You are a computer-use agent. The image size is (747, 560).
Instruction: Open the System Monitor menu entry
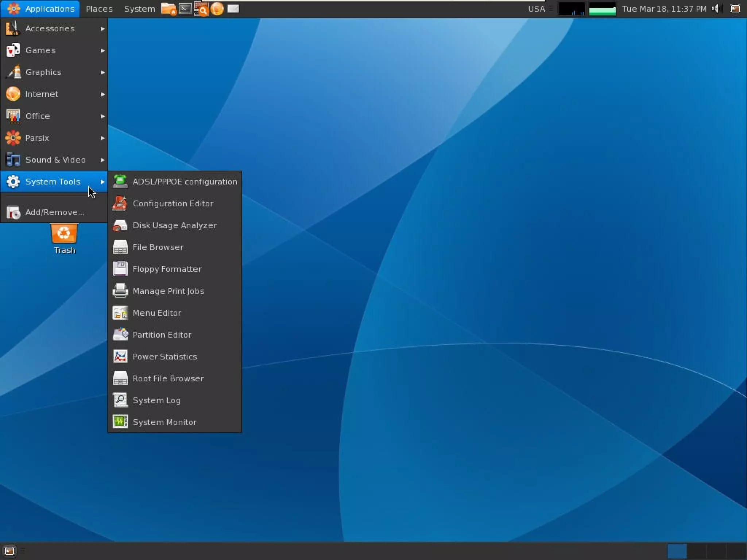164,422
